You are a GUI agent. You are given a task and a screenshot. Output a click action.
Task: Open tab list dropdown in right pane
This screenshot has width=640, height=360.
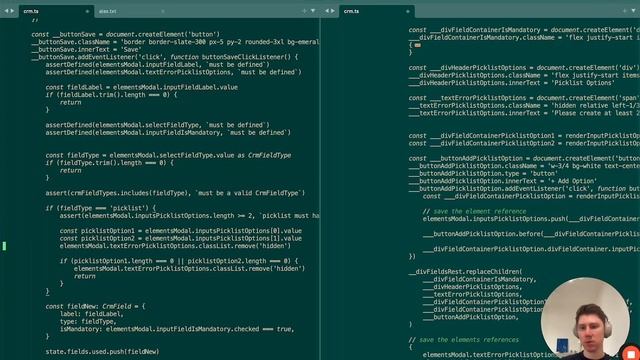[x=633, y=11]
